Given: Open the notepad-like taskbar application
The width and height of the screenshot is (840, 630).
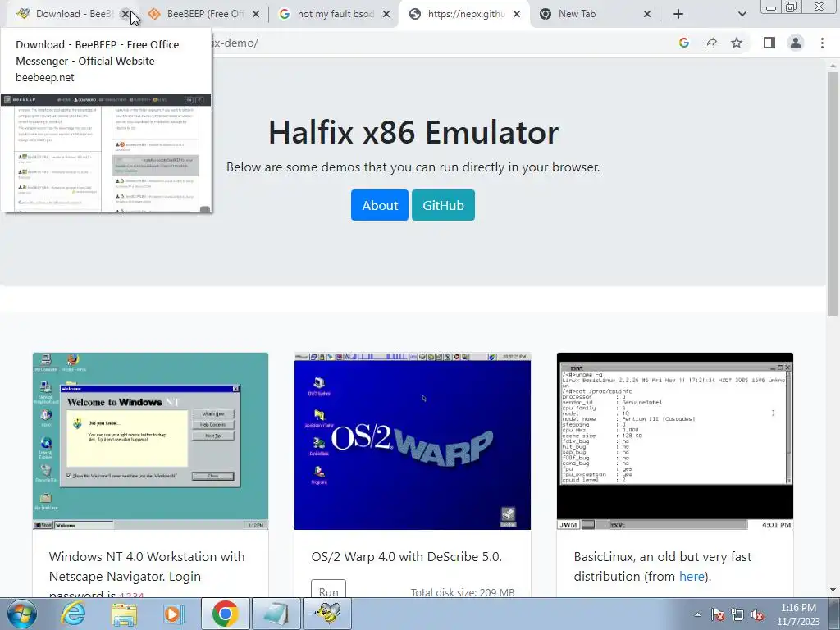Looking at the screenshot, I should [x=276, y=614].
